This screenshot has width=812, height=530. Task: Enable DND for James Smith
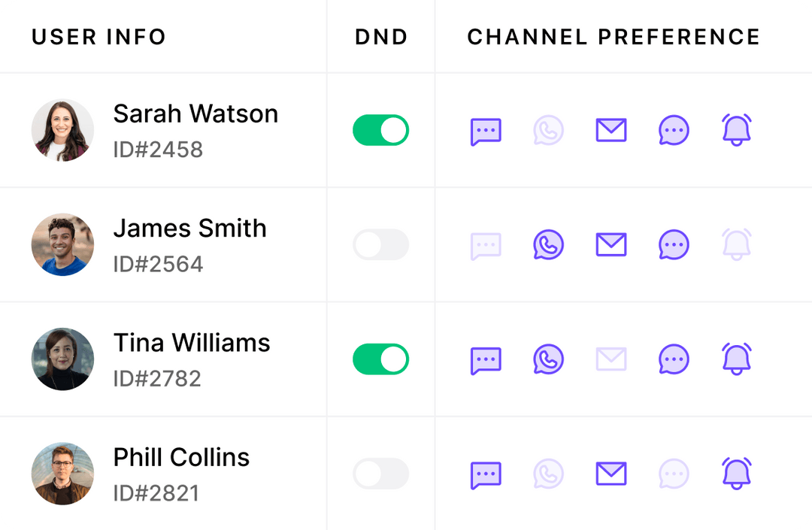click(380, 244)
